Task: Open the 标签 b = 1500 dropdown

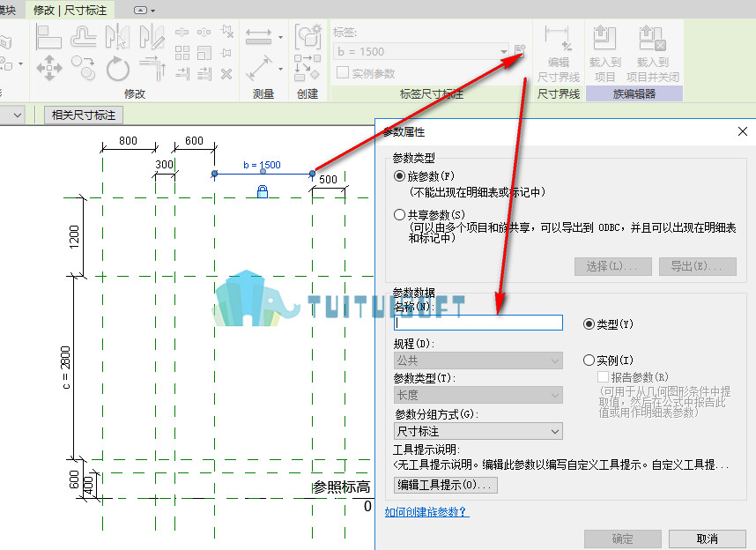Action: [421, 52]
